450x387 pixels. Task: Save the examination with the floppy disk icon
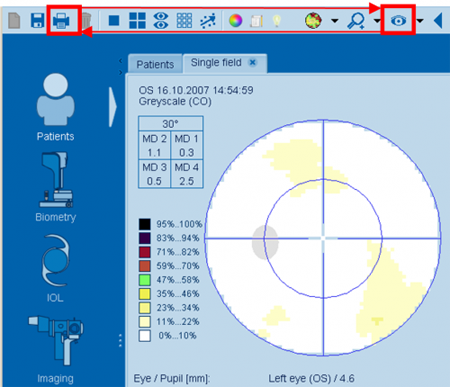37,21
